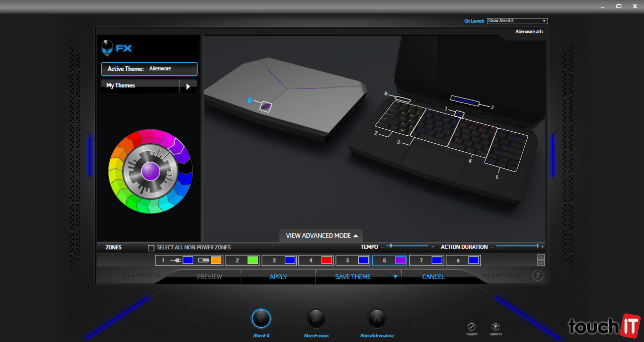Screen dimensions: 644x342
Task: Click the Save Theme button
Action: pos(353,277)
